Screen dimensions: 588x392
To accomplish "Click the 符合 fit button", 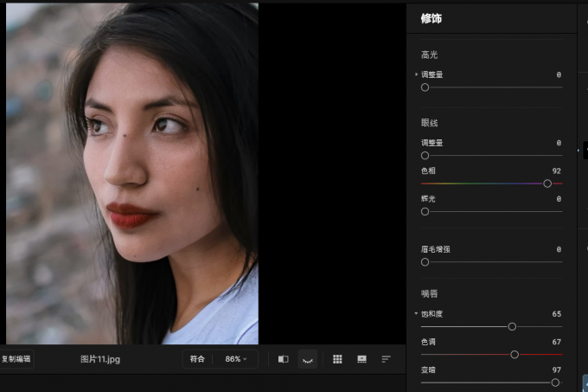I will [197, 359].
